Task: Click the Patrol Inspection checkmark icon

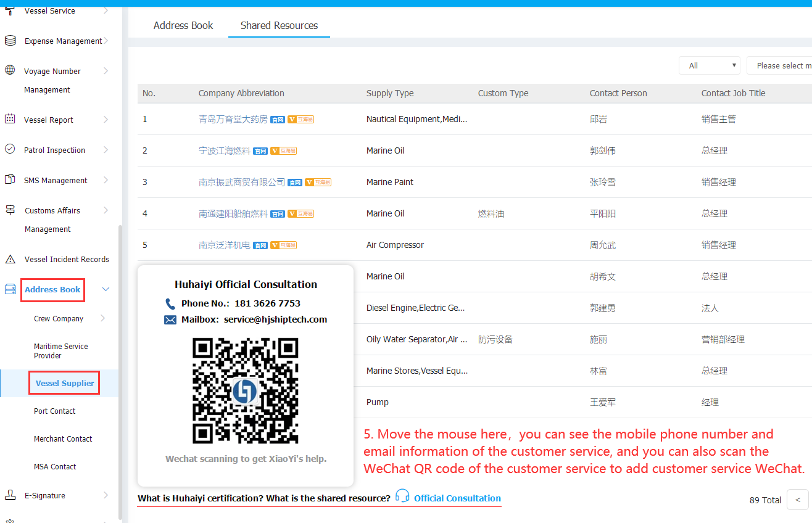Action: [10, 149]
